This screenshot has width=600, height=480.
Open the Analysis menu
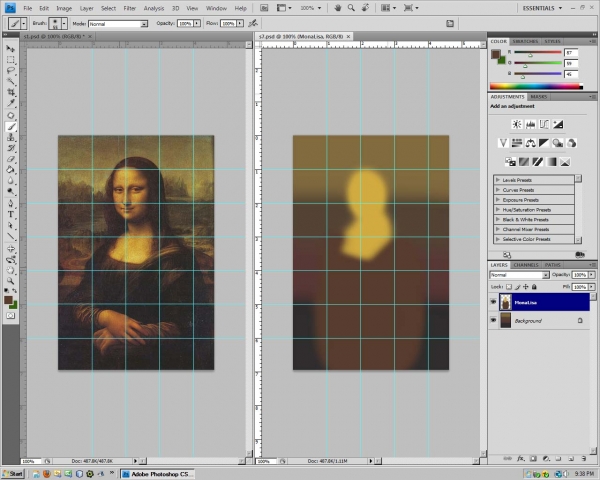(x=154, y=8)
